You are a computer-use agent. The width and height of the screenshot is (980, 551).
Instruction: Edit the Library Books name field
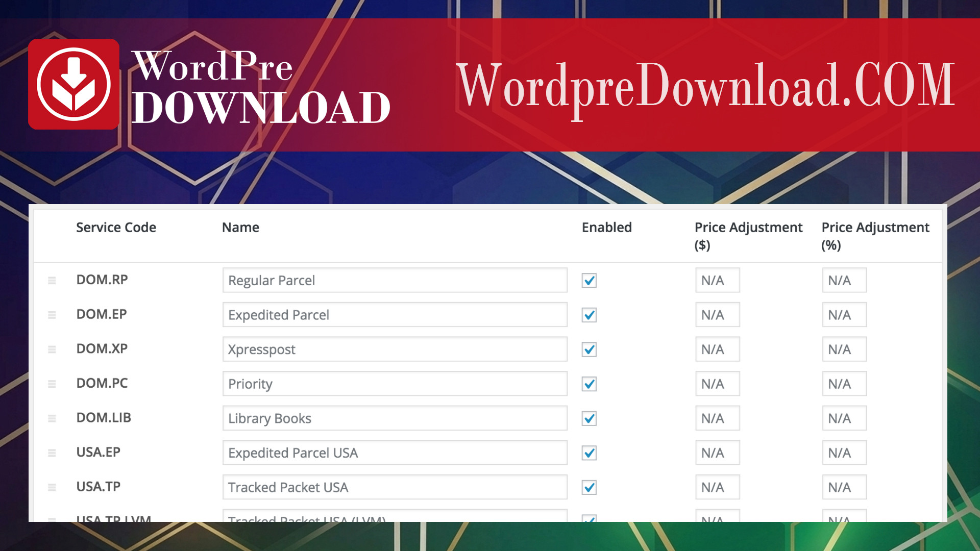pos(395,418)
